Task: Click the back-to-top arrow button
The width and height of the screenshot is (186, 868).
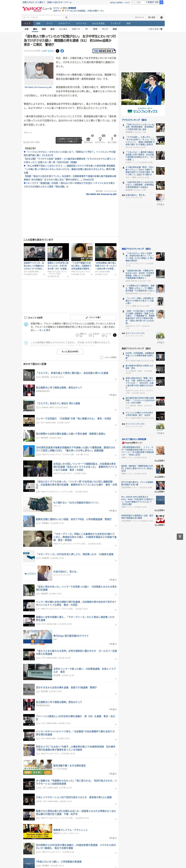Action: (x=180, y=536)
